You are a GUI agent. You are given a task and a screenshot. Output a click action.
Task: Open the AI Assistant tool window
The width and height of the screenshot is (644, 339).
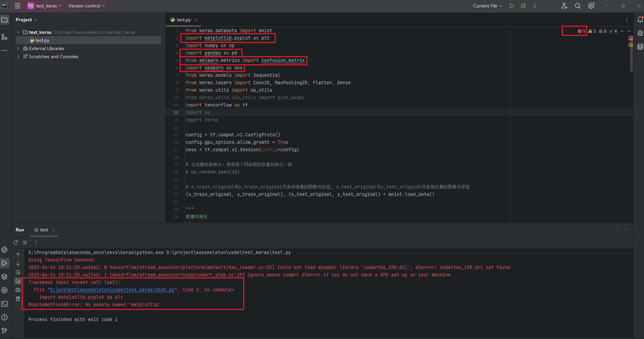(x=640, y=33)
